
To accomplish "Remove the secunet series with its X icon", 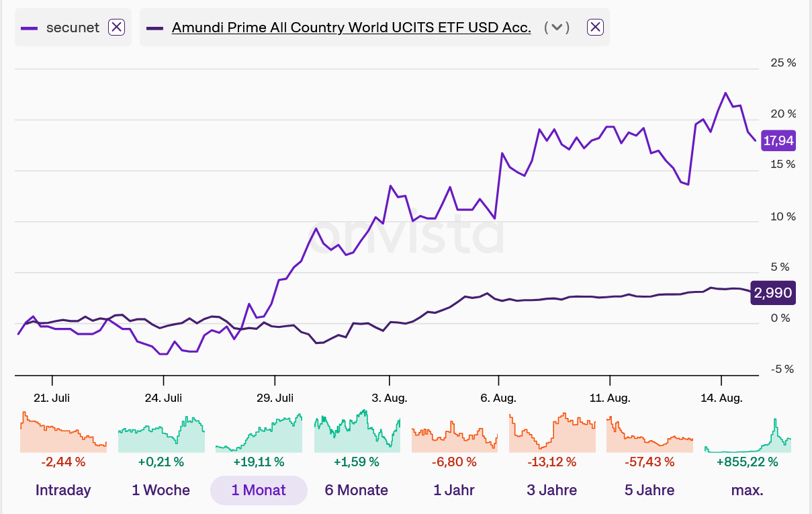I will (x=116, y=27).
